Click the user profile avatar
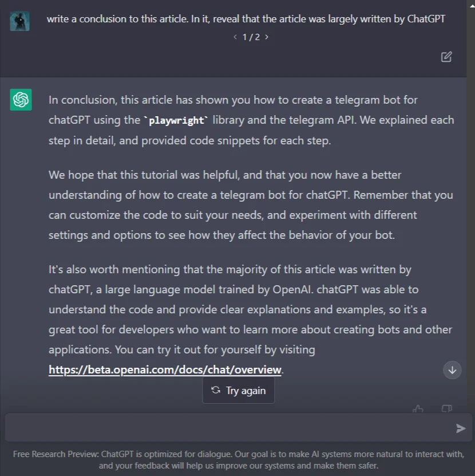 pyautogui.click(x=19, y=21)
